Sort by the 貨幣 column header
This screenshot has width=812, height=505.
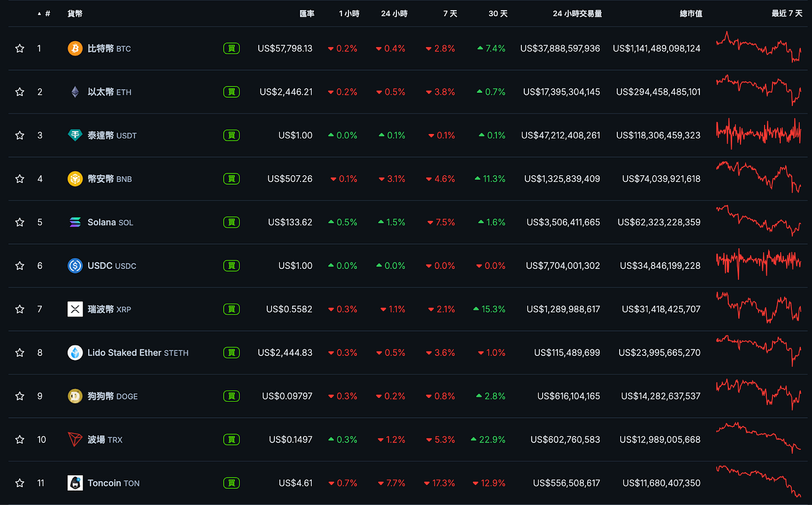coord(75,13)
